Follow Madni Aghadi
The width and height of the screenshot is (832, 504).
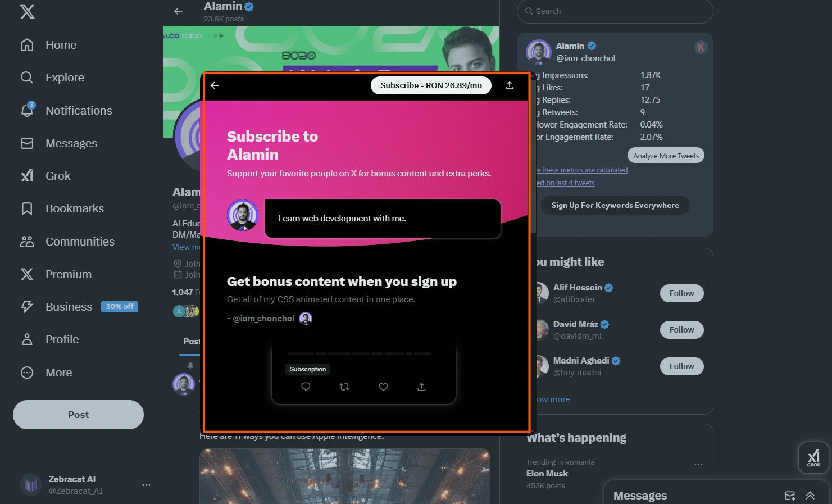coord(681,366)
